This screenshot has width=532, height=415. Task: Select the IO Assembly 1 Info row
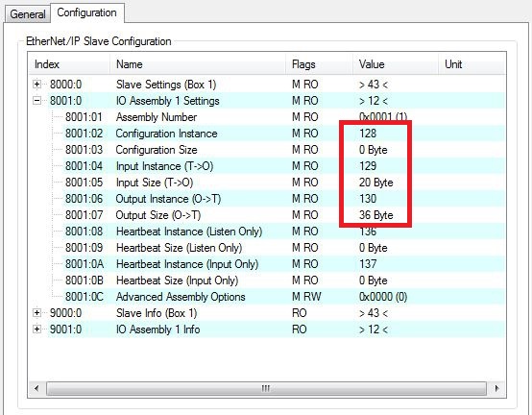point(267,330)
